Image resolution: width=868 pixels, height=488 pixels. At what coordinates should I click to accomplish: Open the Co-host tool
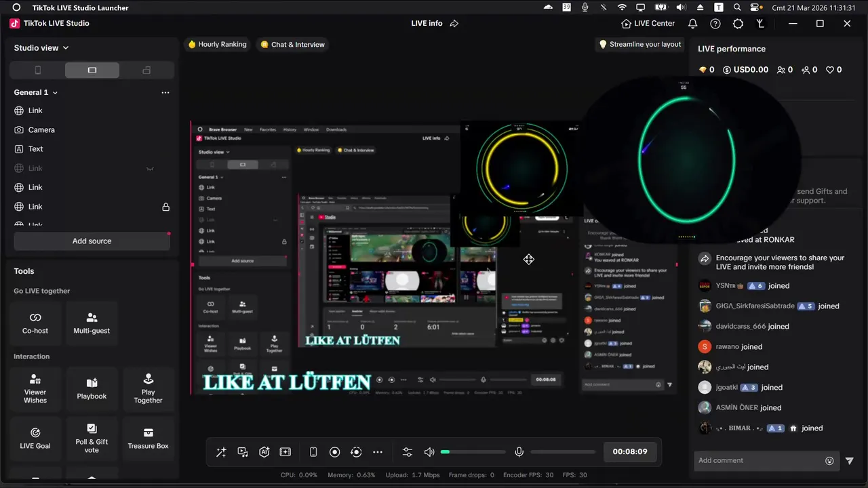pos(35,323)
